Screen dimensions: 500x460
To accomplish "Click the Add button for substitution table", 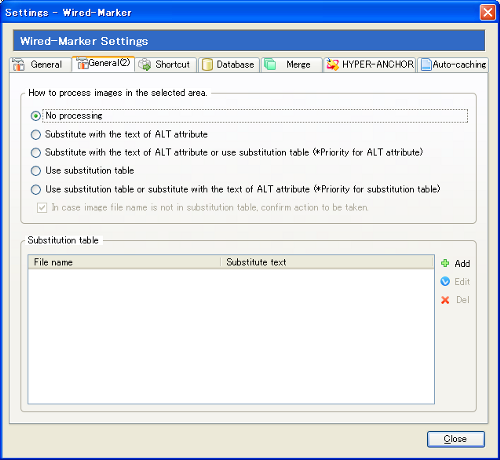I will tap(455, 264).
